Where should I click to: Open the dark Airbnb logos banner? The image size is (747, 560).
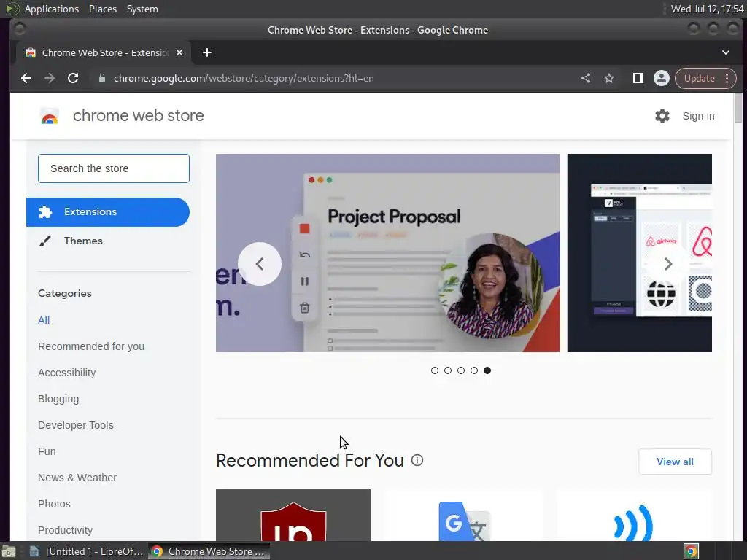tap(639, 253)
